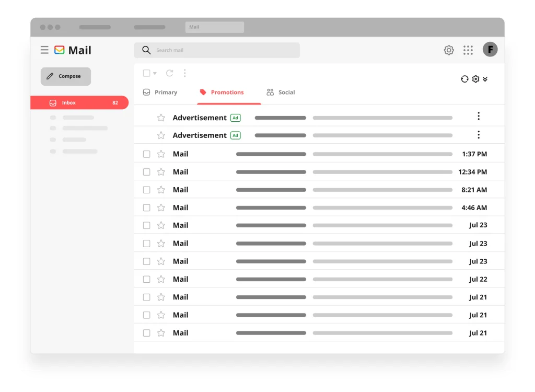Switch to the Primary tab

tap(160, 92)
